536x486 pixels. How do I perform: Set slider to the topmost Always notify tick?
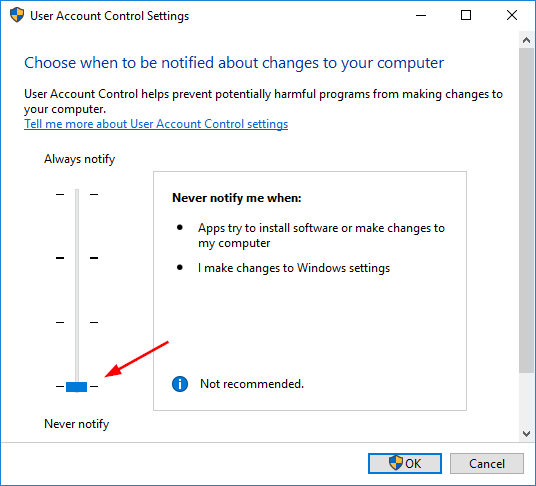[x=77, y=194]
